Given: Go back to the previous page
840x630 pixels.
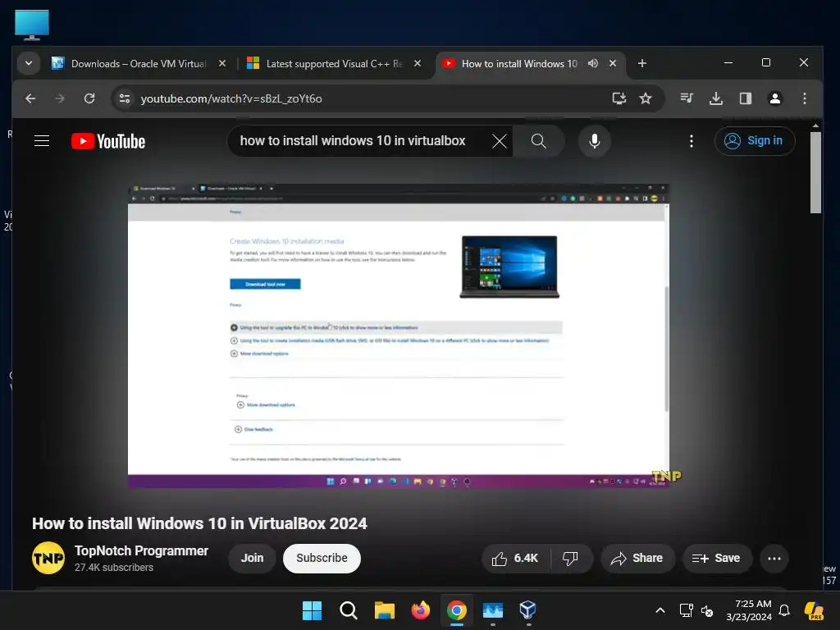Looking at the screenshot, I should pos(30,98).
